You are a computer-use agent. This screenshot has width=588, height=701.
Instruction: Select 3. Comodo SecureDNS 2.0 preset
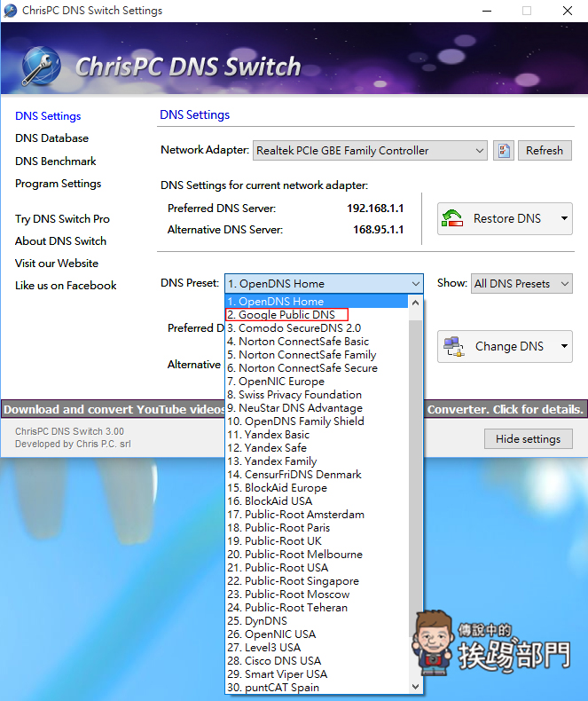point(317,328)
